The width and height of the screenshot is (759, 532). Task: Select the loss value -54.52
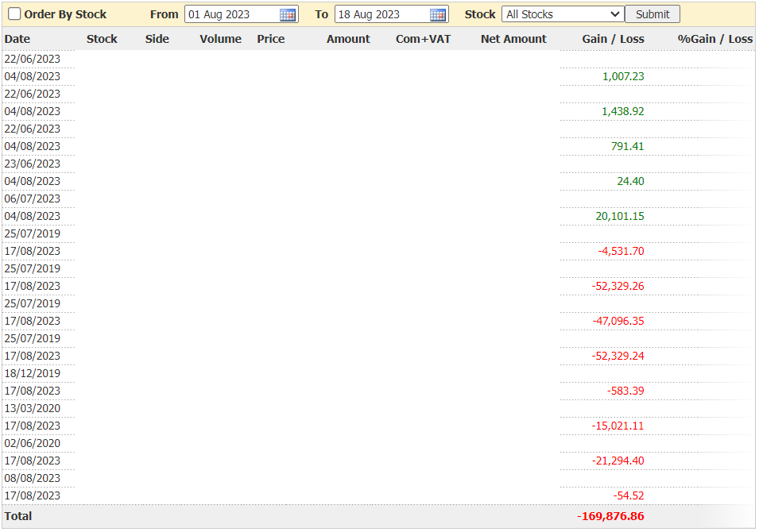click(629, 495)
